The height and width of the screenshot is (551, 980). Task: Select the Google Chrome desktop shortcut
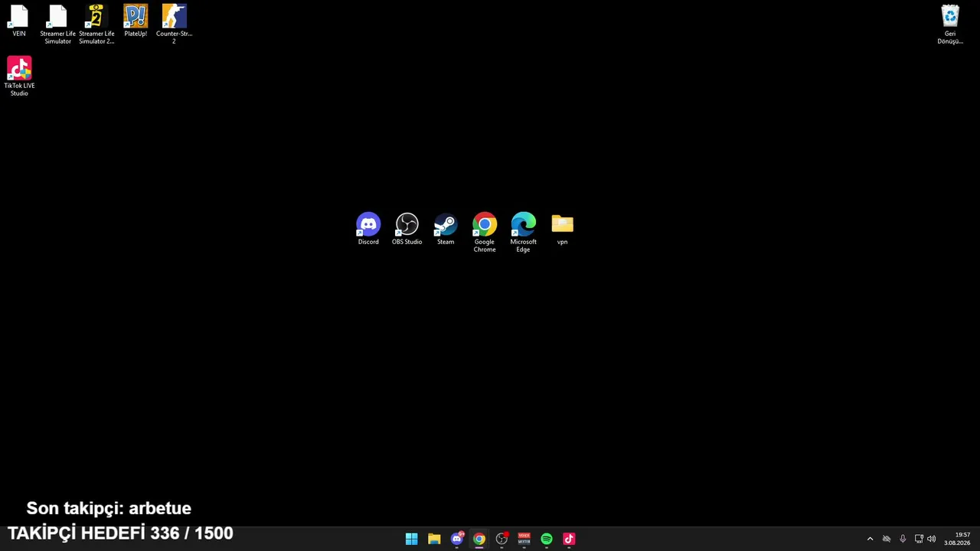[x=485, y=233]
